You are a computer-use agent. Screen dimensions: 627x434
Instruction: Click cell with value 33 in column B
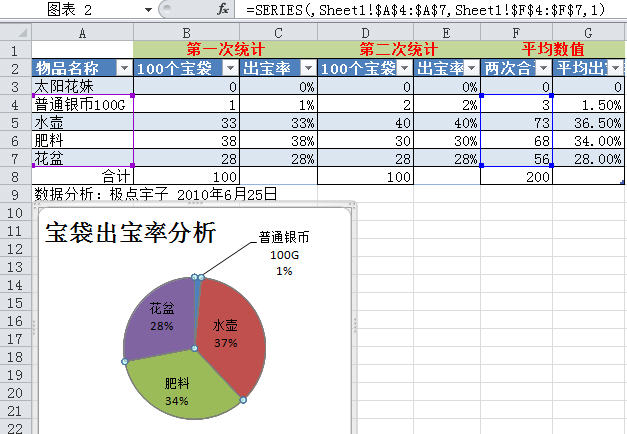186,122
